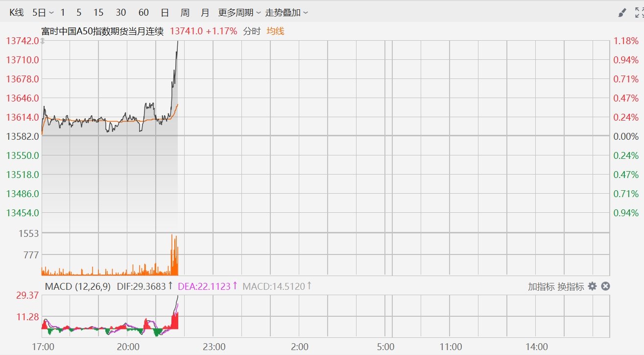Click the 富时中国A50指数期货当月连续 title

coord(103,31)
